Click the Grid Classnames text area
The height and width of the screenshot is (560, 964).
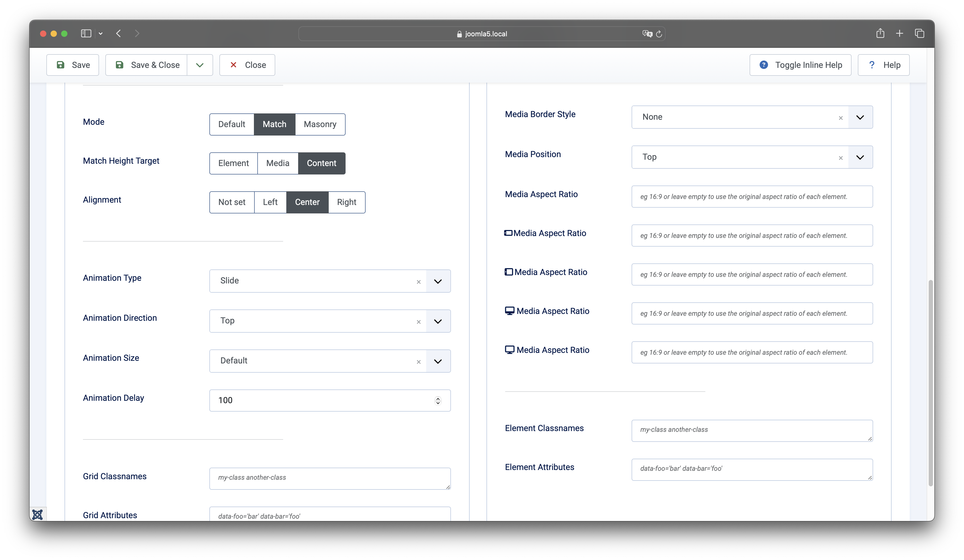330,479
